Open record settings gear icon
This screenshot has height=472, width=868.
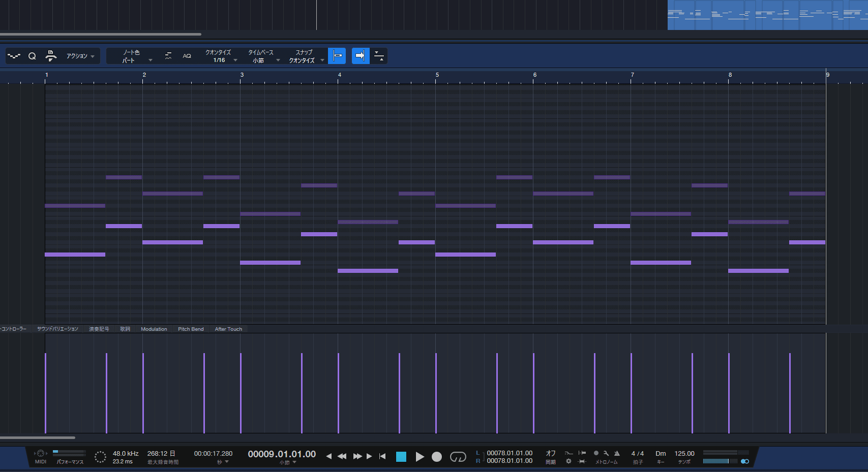coord(568,461)
